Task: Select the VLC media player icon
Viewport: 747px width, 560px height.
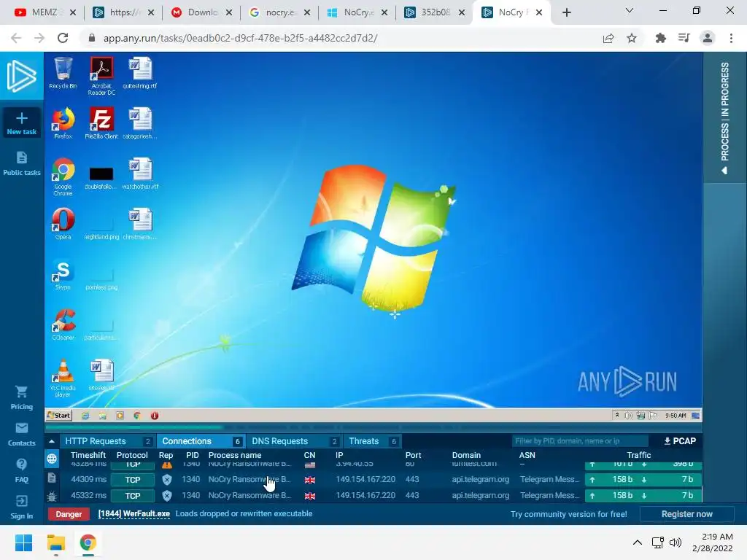Action: coord(63,378)
